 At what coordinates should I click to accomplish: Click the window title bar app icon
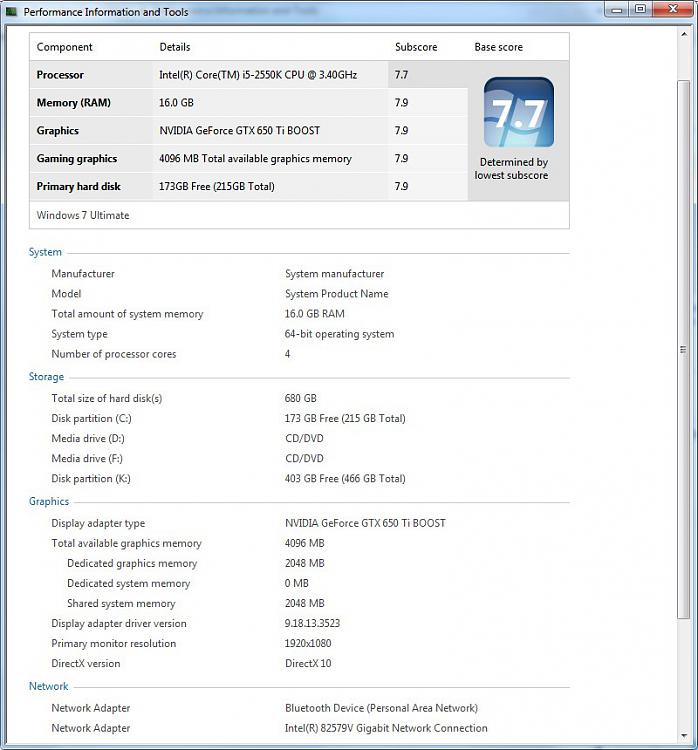coord(11,11)
